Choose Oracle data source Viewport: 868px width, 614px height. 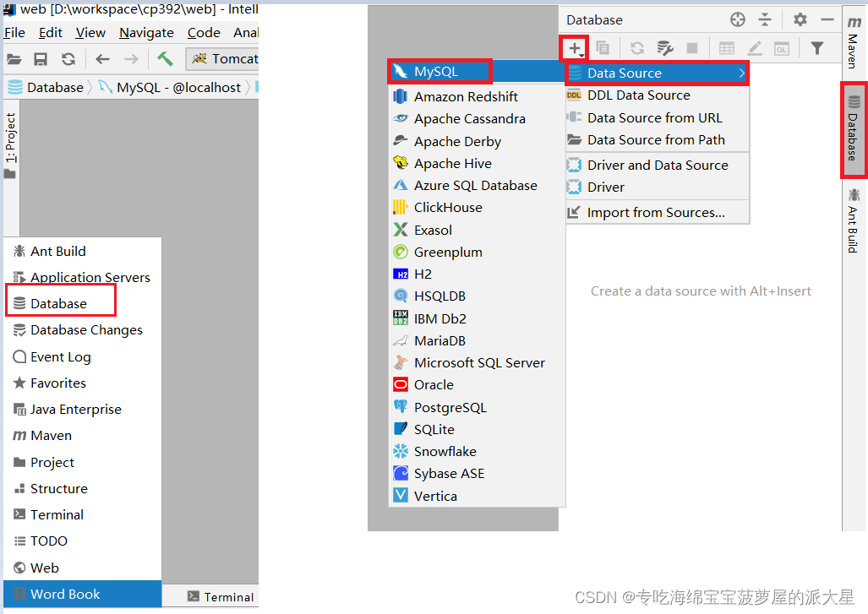coord(476,384)
